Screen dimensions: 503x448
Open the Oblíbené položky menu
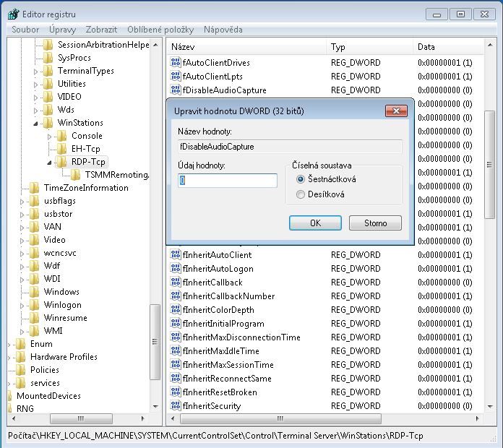160,30
